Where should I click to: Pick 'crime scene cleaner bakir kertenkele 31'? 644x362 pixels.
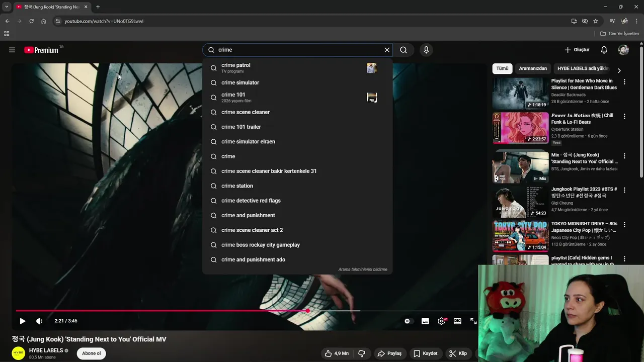(297, 171)
